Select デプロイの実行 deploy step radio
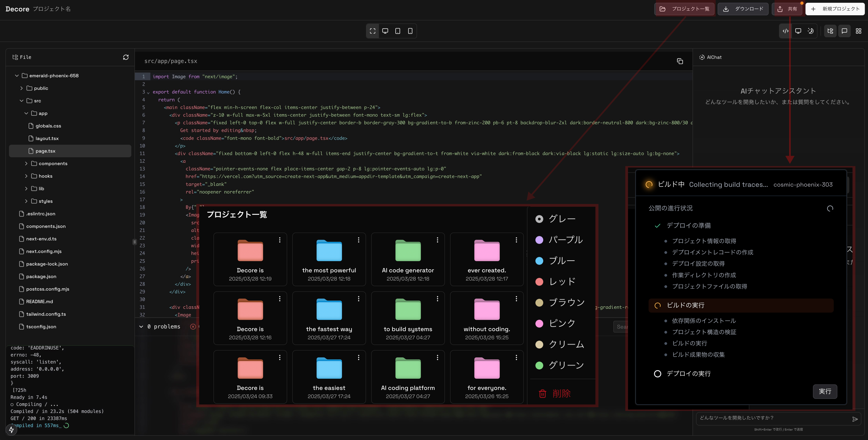Image resolution: width=868 pixels, height=440 pixels. [657, 374]
